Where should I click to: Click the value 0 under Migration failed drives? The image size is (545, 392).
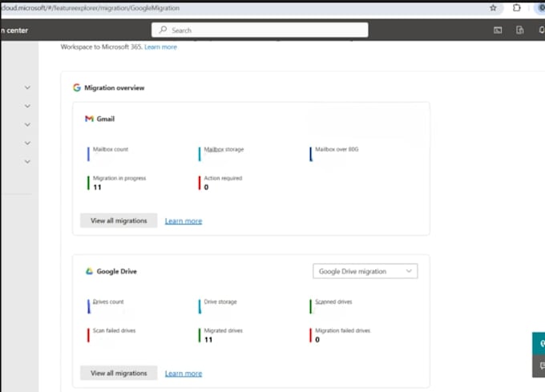point(317,340)
